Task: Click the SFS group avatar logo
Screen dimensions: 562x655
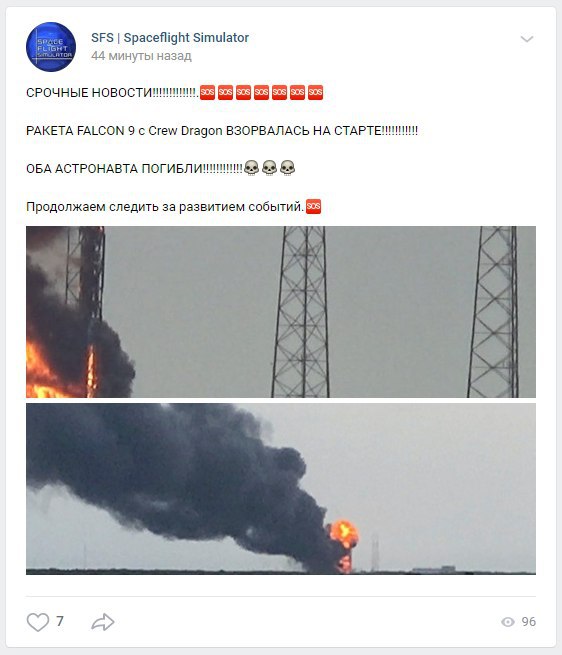Action: (x=51, y=47)
